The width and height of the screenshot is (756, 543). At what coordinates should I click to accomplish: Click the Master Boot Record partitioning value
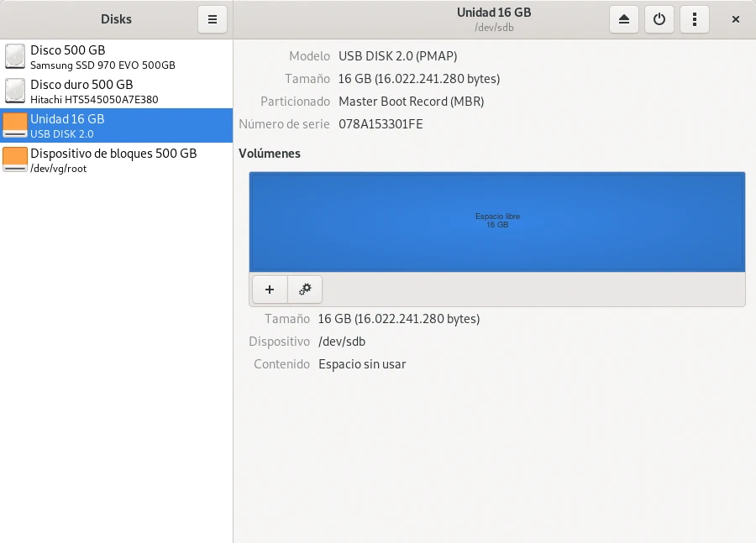[x=411, y=102]
